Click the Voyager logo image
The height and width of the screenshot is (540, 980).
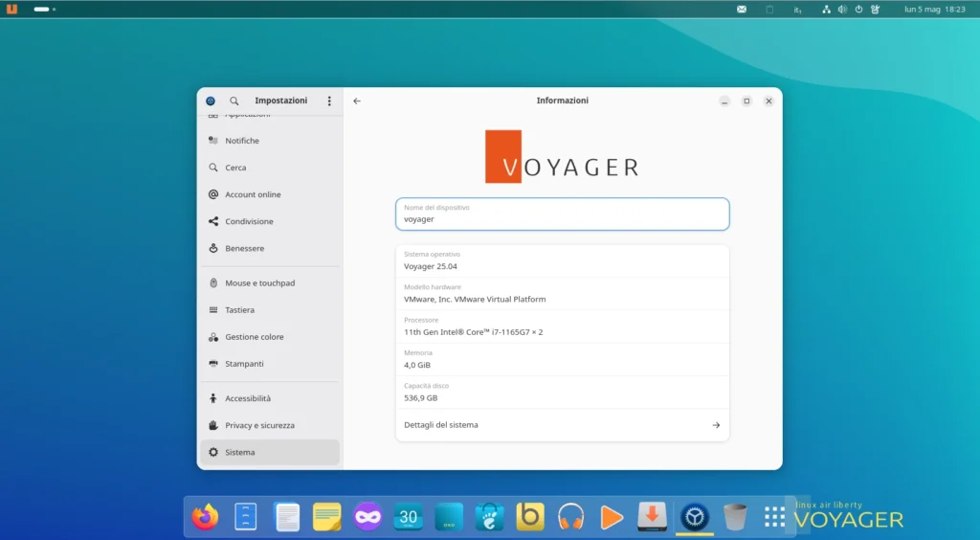562,157
